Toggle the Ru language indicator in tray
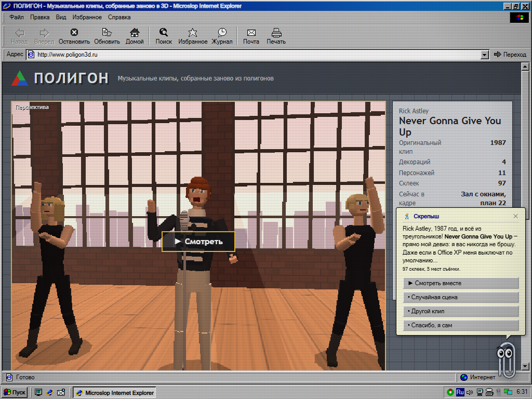Screen dimensions: 532x399 [x=460, y=392]
